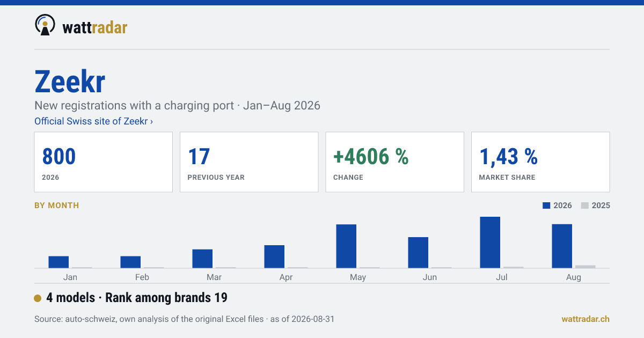Click the wattradar radar logo icon
644x338 pixels.
[45, 25]
